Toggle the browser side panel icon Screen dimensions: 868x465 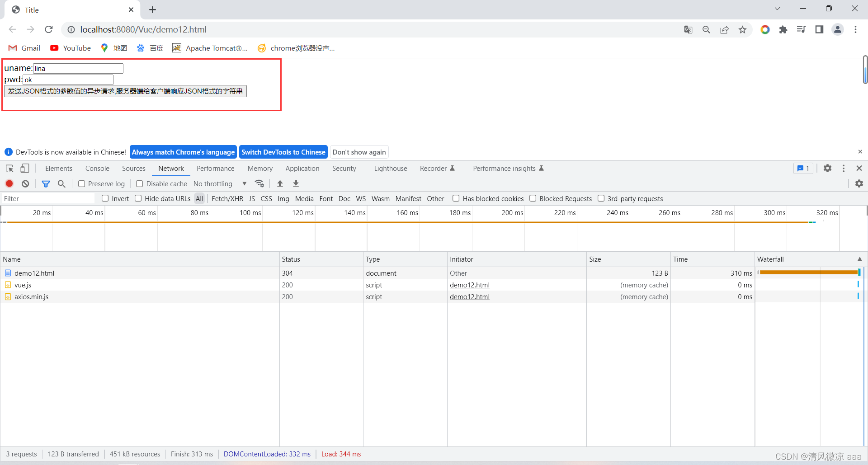pyautogui.click(x=819, y=29)
